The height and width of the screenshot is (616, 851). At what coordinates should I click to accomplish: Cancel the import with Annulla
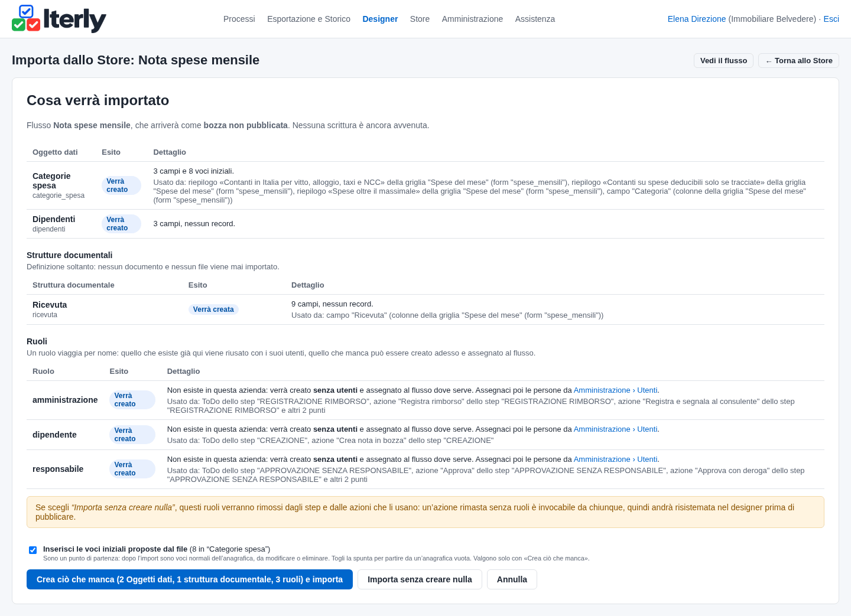(x=512, y=579)
